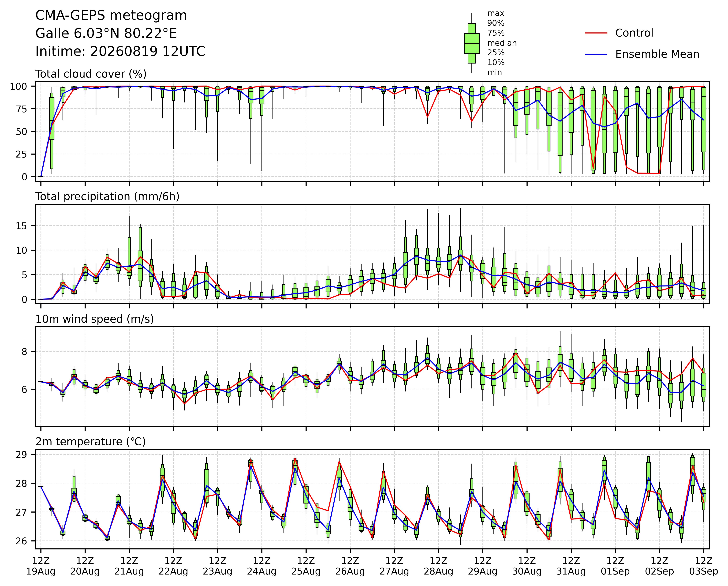Click the 12Z 28Aug x-axis tick label
This screenshot has width=728, height=586.
[x=439, y=566]
